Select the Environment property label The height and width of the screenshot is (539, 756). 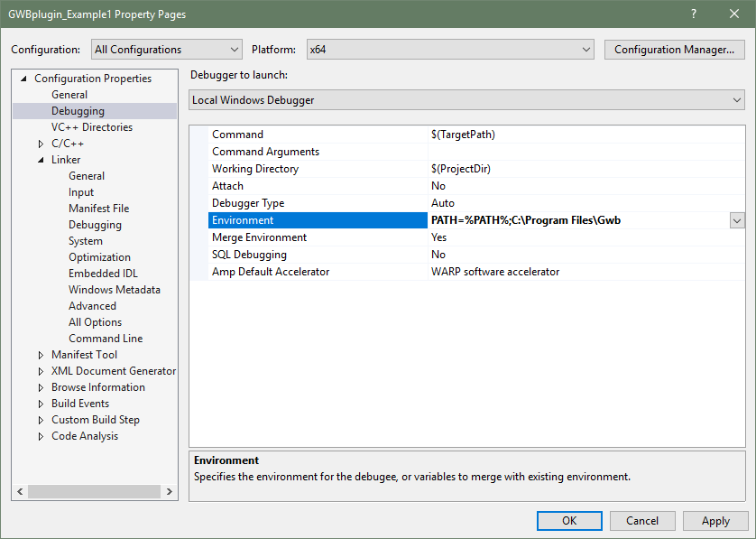318,220
